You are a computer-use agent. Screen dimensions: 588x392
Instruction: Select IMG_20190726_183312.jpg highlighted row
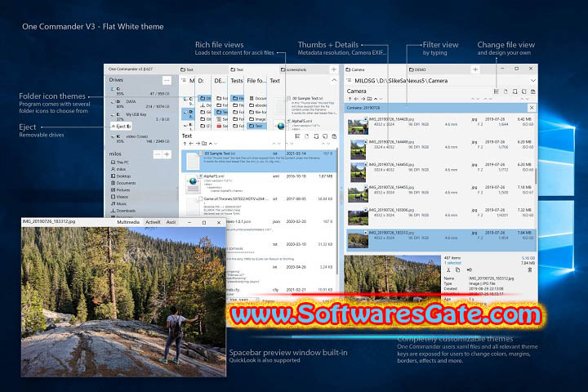click(441, 240)
